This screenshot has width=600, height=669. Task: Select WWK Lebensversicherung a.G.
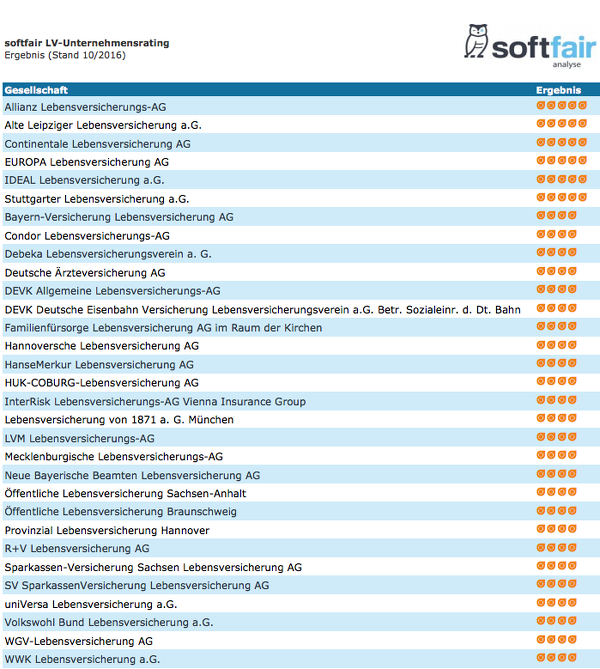tap(82, 660)
